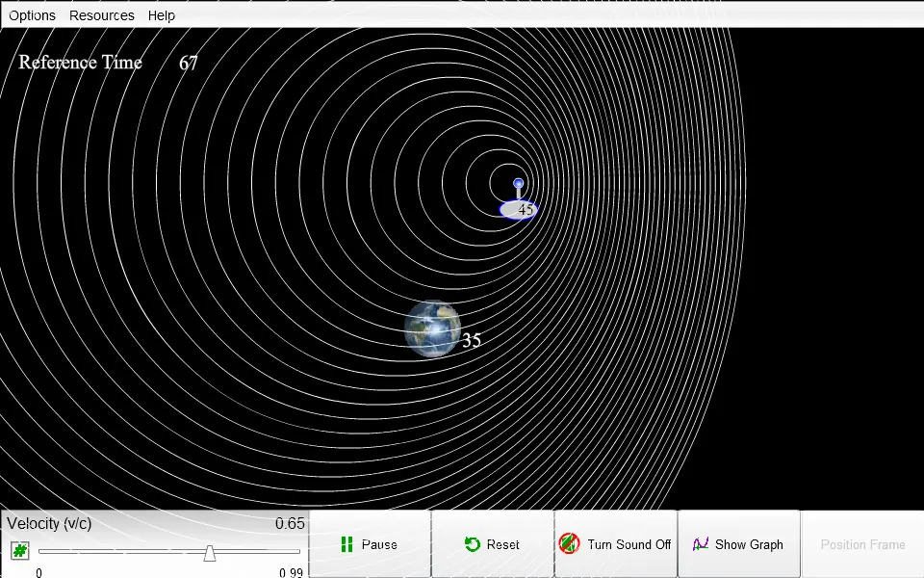Click the slider track near 0.99

coord(295,551)
